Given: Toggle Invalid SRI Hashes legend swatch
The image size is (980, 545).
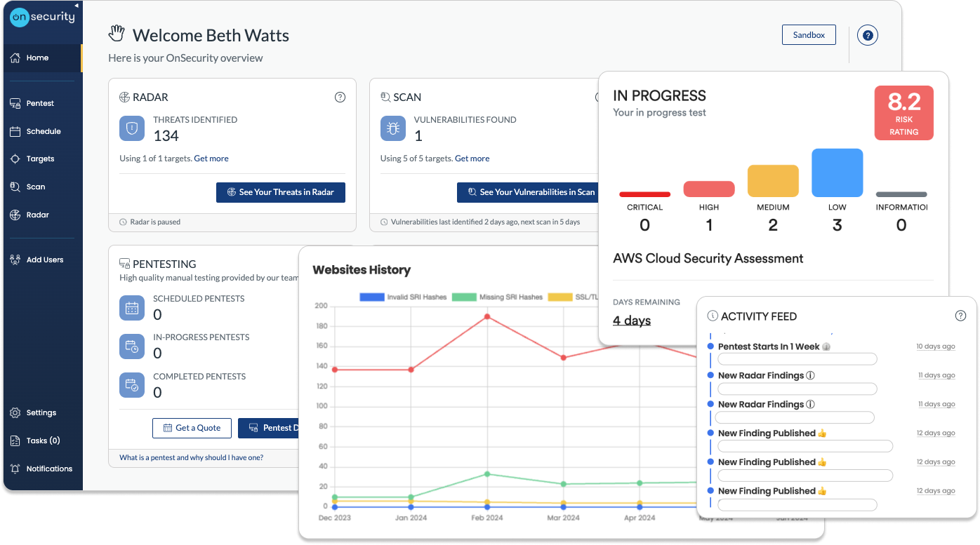Looking at the screenshot, I should click(x=371, y=297).
